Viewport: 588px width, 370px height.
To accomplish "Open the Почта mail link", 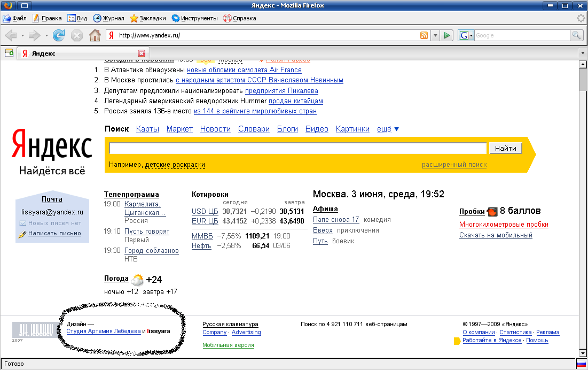I will pyautogui.click(x=52, y=199).
